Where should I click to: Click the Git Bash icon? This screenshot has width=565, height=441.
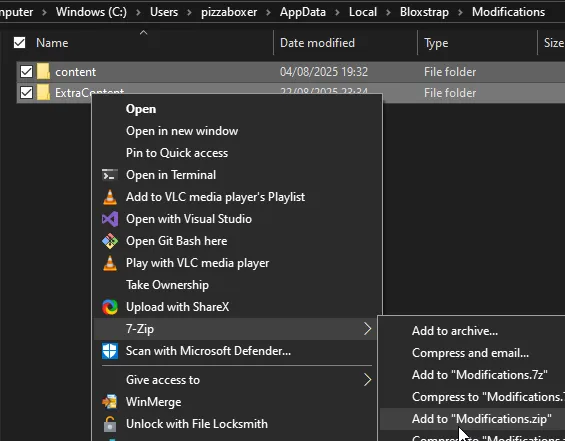(110, 241)
